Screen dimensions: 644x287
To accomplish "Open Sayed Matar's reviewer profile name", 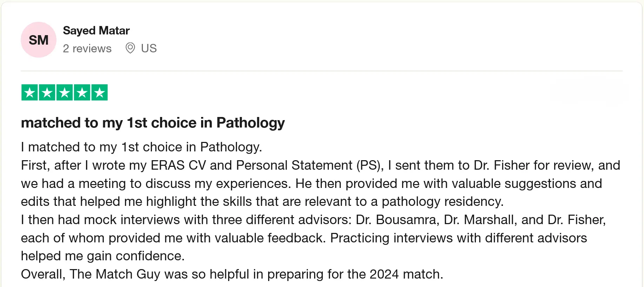I will (96, 31).
